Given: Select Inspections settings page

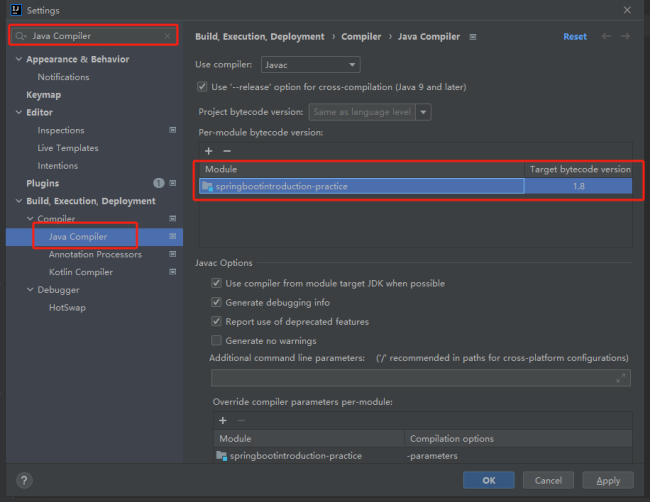Looking at the screenshot, I should pyautogui.click(x=61, y=130).
